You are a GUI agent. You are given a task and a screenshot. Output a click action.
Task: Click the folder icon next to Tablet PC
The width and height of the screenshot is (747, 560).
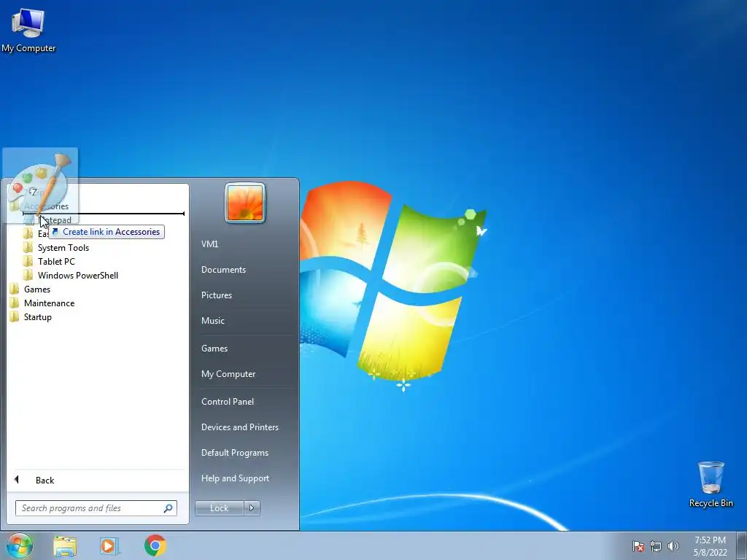[x=28, y=262]
